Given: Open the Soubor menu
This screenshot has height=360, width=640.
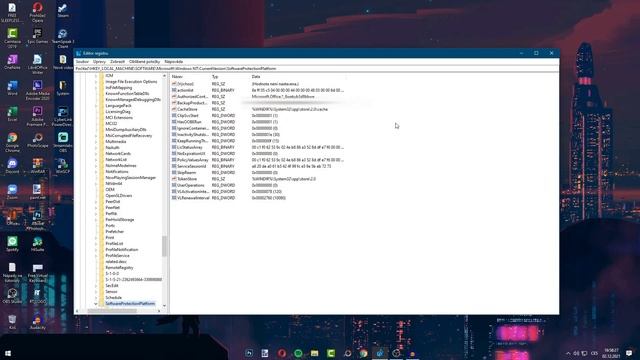Looking at the screenshot, I should pyautogui.click(x=82, y=62).
